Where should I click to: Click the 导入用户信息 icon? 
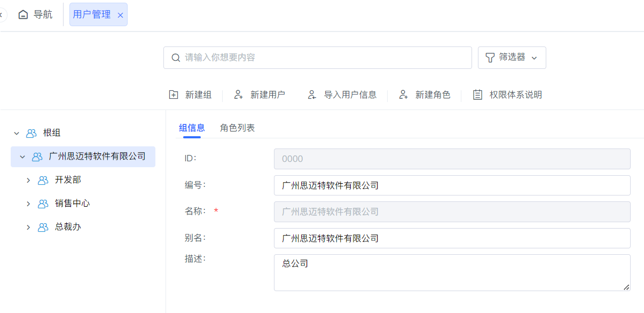(x=312, y=95)
